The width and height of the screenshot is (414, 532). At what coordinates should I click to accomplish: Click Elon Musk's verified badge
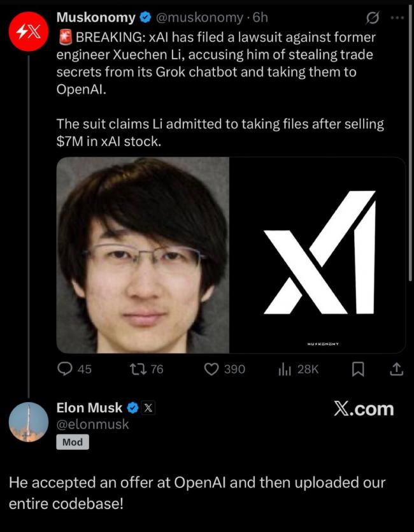pos(132,408)
